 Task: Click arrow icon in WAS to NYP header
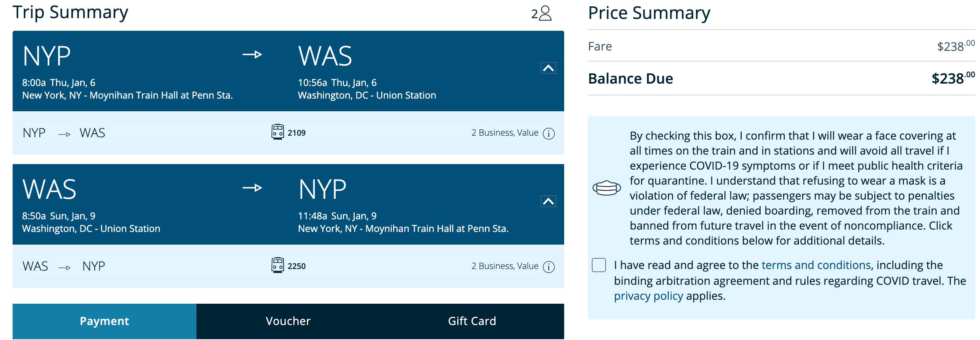pos(252,188)
